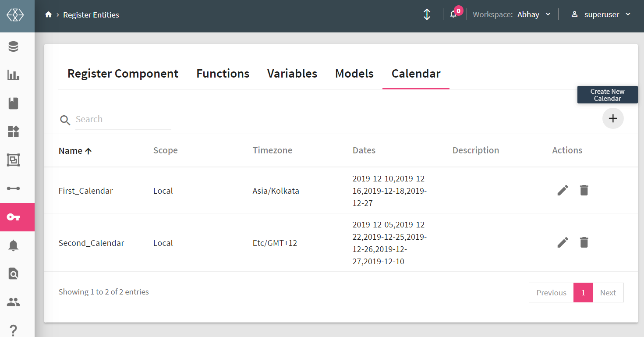This screenshot has width=644, height=337.
Task: Switch to the Functions tab
Action: [223, 74]
